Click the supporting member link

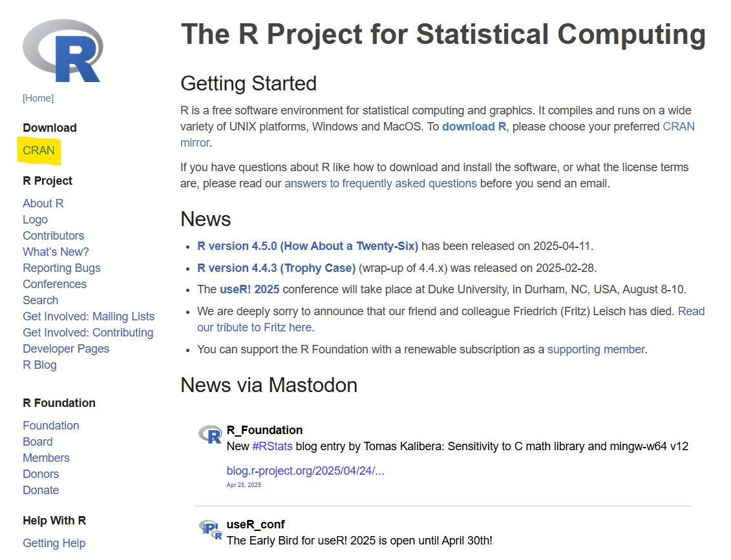click(x=595, y=349)
